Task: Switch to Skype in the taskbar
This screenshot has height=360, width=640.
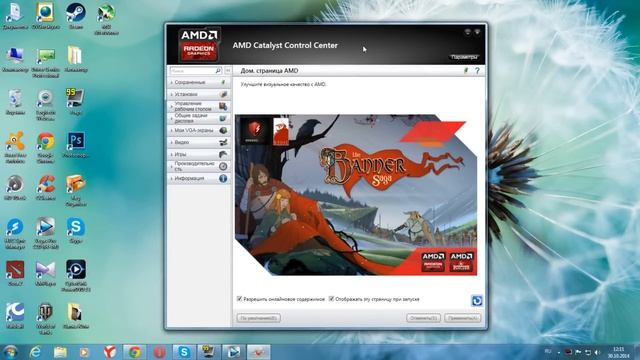Action: tap(184, 352)
